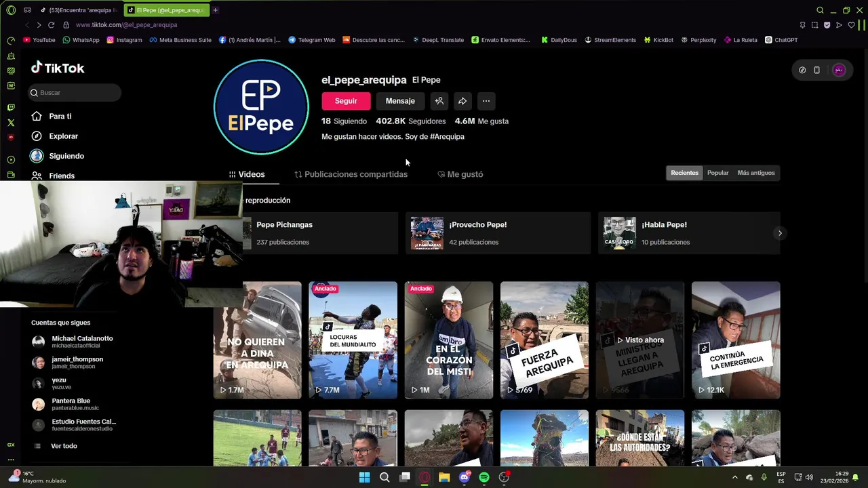
Task: Open the player icon in the Opera sidebar
Action: click(11, 160)
